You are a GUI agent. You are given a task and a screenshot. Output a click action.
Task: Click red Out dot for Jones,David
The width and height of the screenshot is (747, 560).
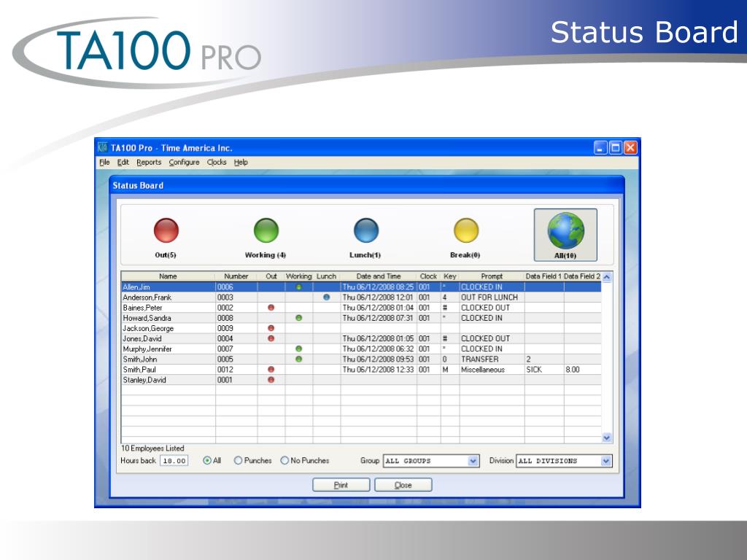click(271, 338)
